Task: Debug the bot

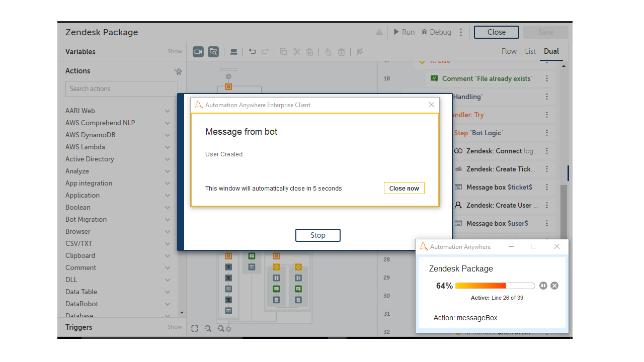Action: pyautogui.click(x=436, y=32)
